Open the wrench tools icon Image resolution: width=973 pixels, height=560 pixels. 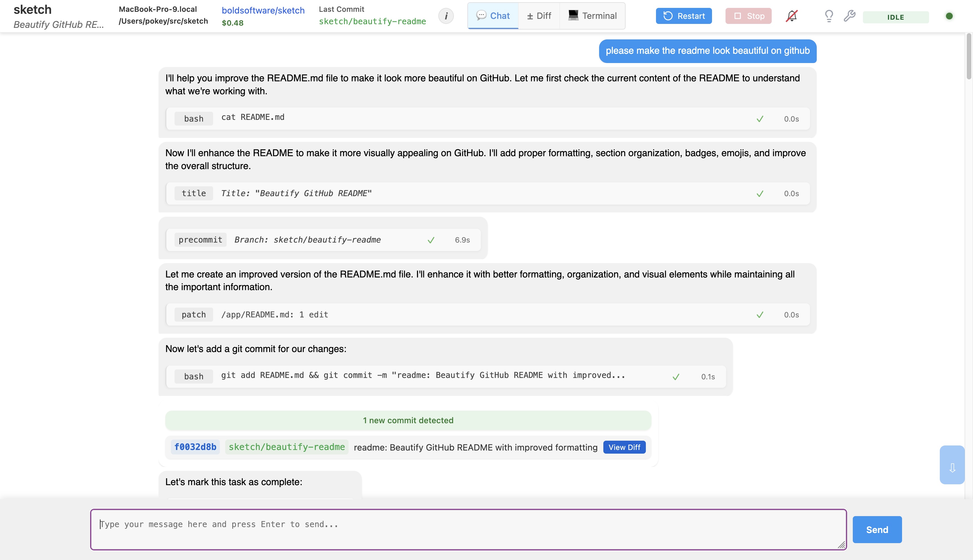click(849, 16)
